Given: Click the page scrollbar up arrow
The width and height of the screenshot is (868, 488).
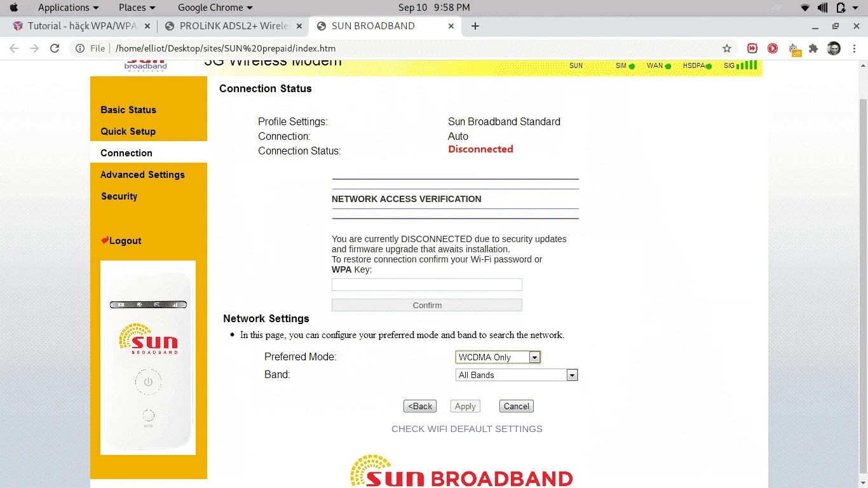Looking at the screenshot, I should point(863,65).
